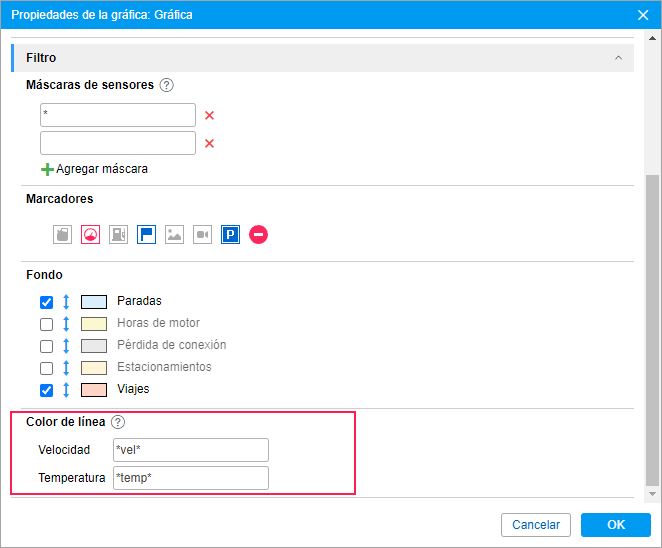Toggle the video camera marker icon

203,235
